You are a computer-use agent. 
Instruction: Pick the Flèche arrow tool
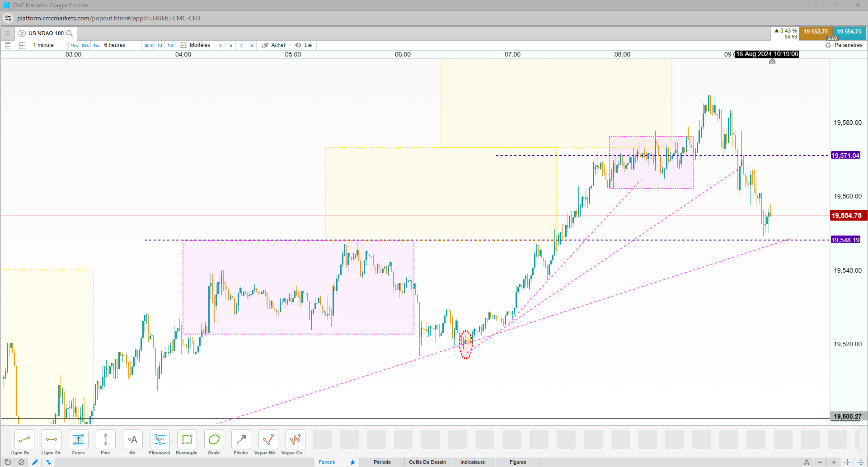241,439
